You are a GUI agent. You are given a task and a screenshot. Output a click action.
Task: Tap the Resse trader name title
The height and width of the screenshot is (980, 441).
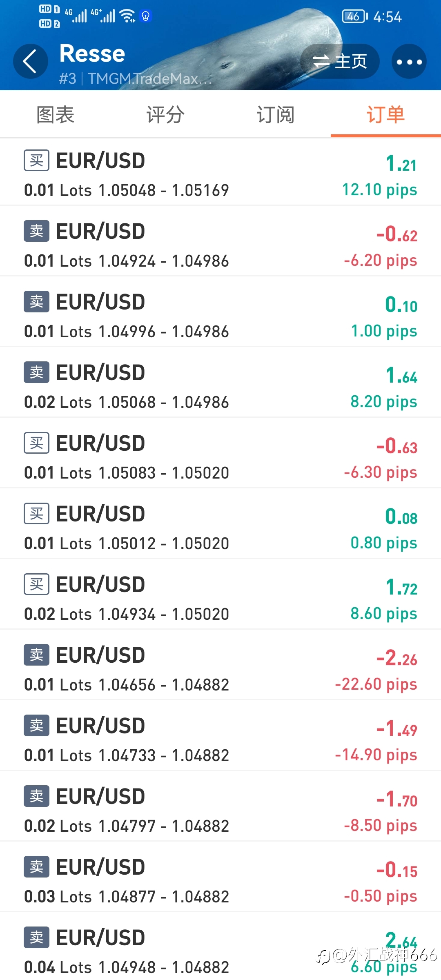(92, 53)
